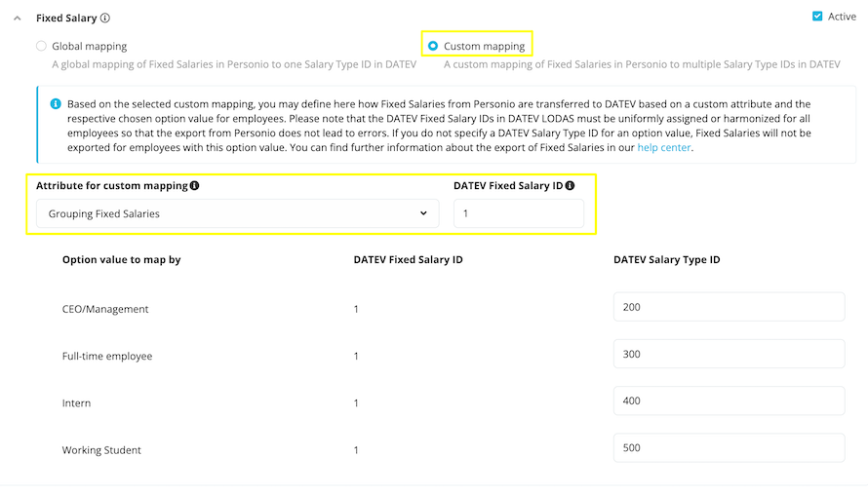Click the Custom mapping description text

point(642,64)
